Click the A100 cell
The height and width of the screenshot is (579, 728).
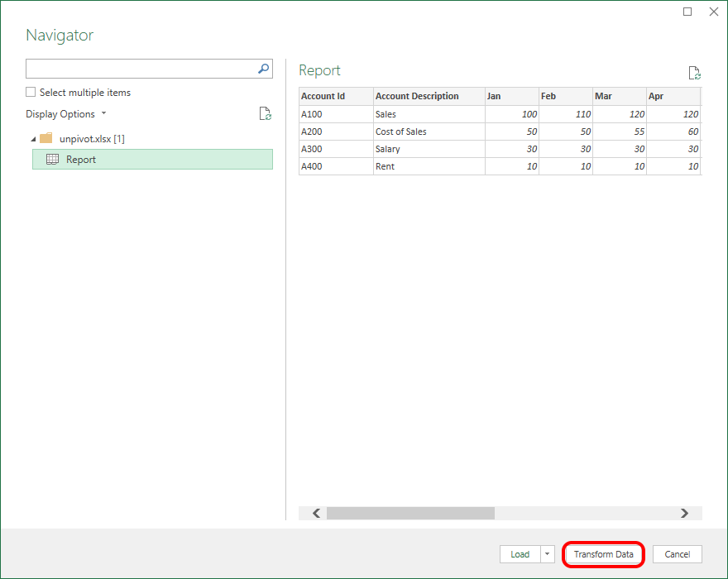(x=336, y=114)
